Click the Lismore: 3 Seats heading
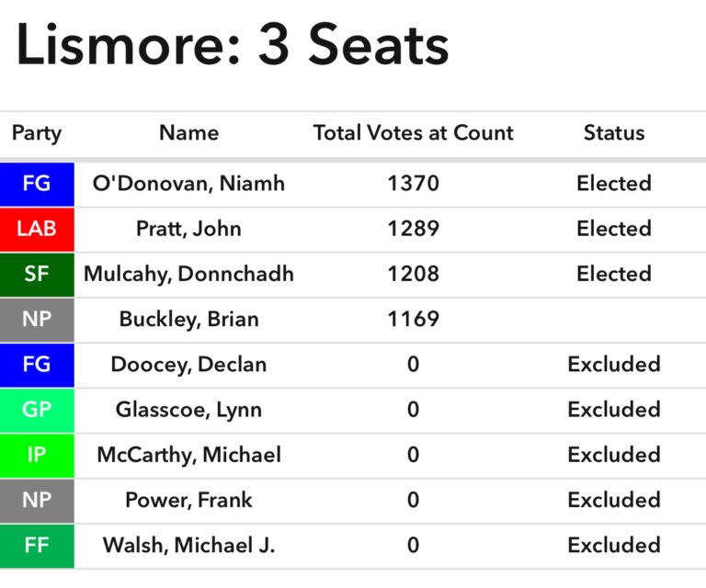The width and height of the screenshot is (706, 588). [x=233, y=46]
